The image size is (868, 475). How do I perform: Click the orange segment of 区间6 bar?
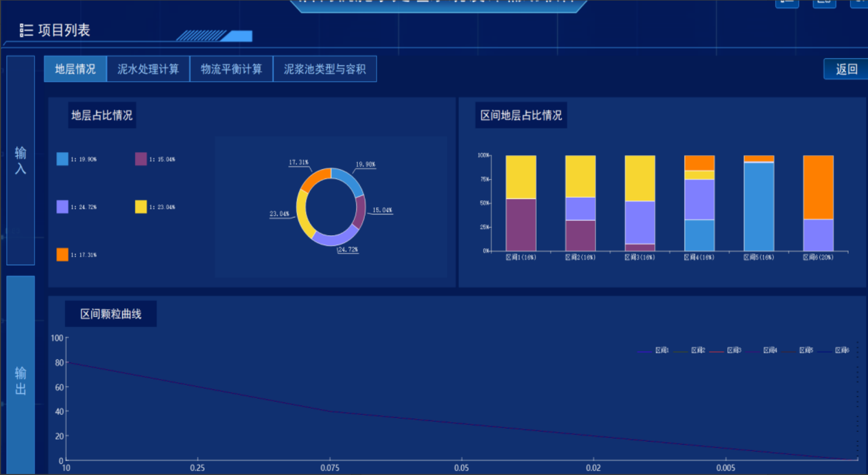818,187
